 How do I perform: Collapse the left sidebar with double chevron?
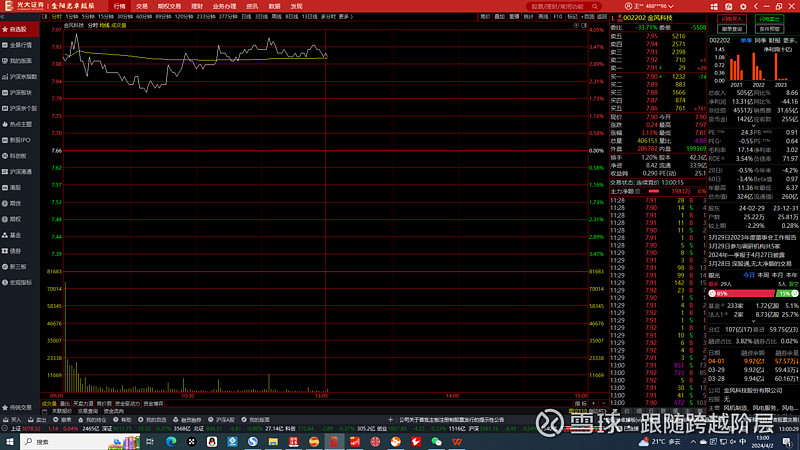pyautogui.click(x=3, y=17)
